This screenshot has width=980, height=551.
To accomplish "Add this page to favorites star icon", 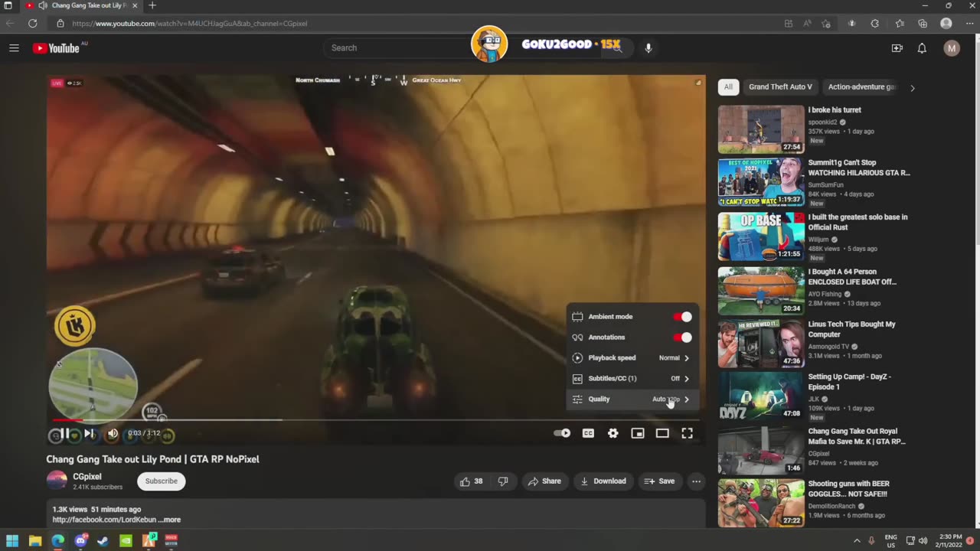I will (825, 24).
